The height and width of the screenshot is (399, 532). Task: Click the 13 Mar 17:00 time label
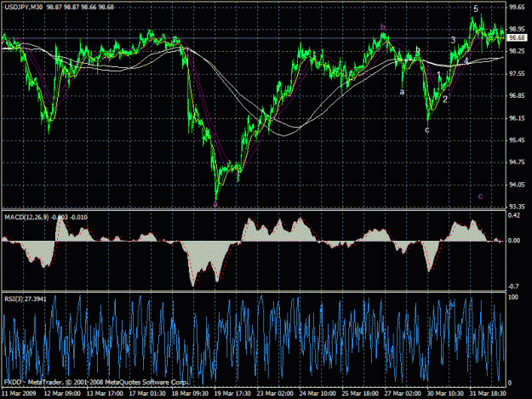[x=105, y=394]
